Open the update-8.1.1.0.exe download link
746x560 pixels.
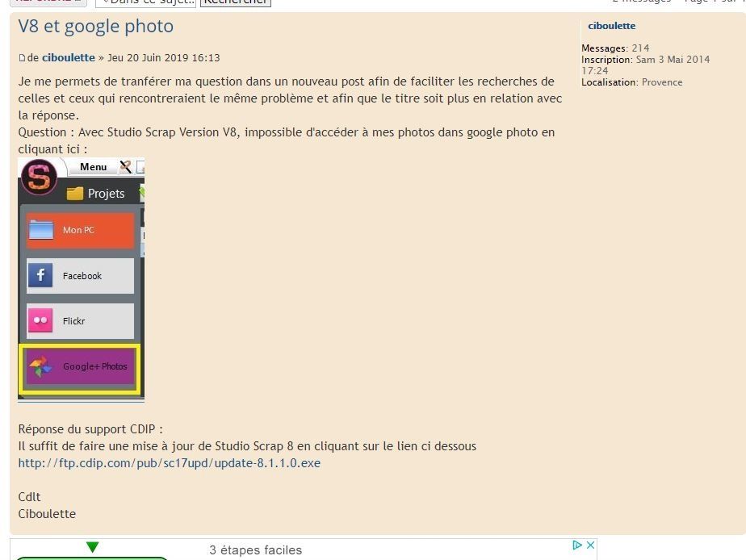[170, 463]
